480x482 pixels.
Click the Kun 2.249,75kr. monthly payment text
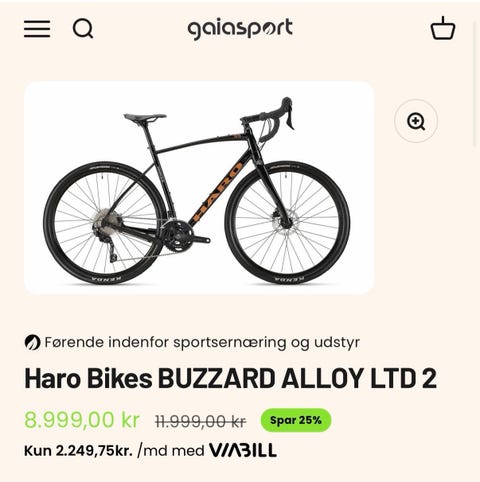[x=78, y=451]
